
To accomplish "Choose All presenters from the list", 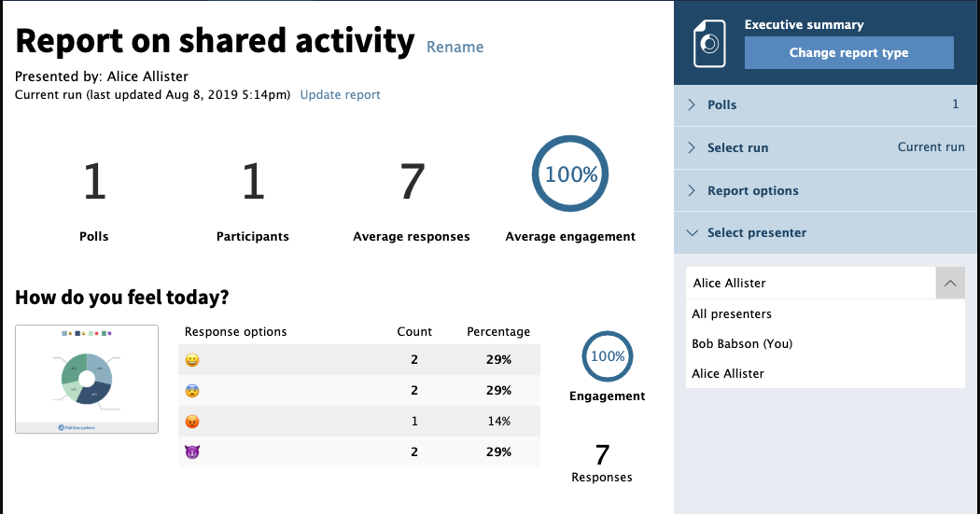I will tap(732, 314).
